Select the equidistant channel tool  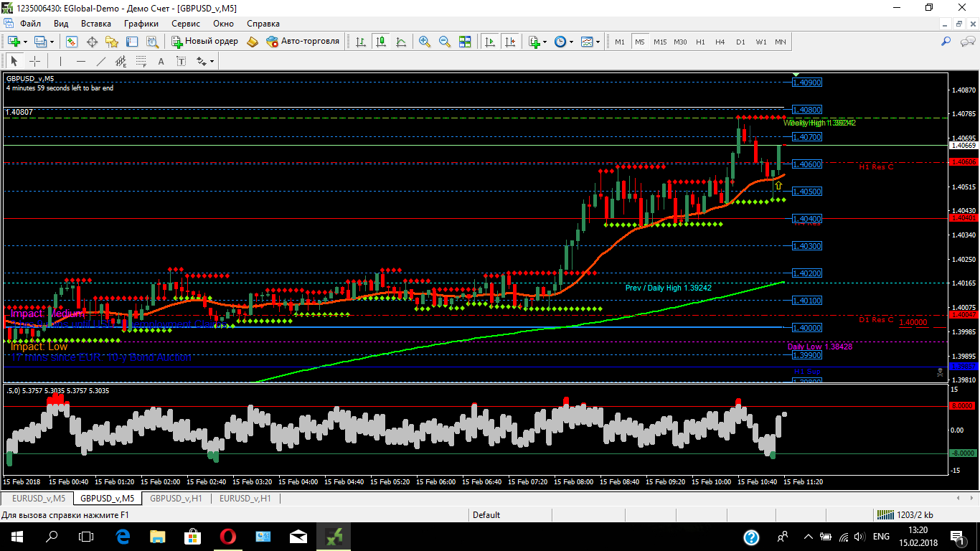[x=121, y=61]
